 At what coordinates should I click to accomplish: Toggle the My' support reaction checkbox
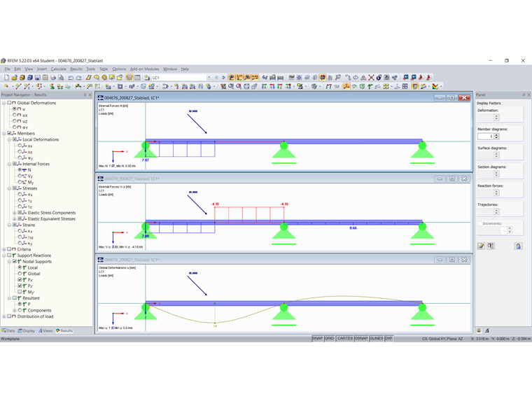coord(20,292)
